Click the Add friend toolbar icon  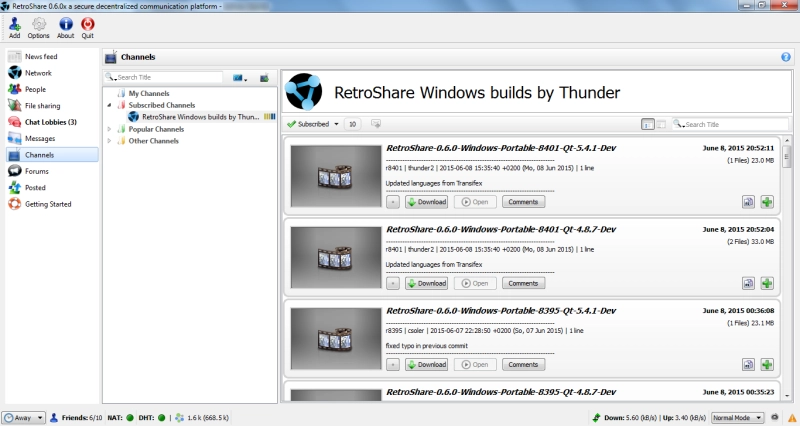pyautogui.click(x=15, y=28)
